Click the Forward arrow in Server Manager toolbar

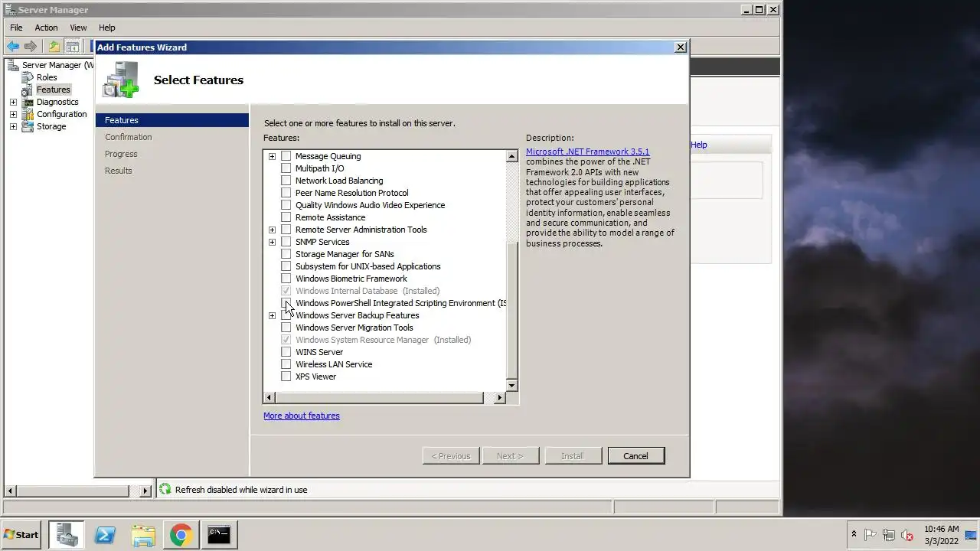click(31, 47)
